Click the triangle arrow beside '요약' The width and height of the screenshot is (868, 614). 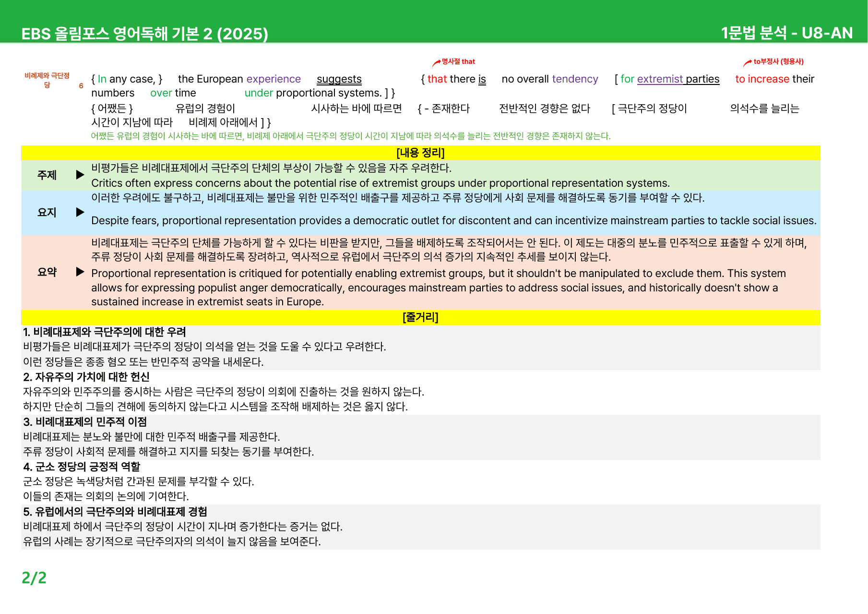coord(80,272)
